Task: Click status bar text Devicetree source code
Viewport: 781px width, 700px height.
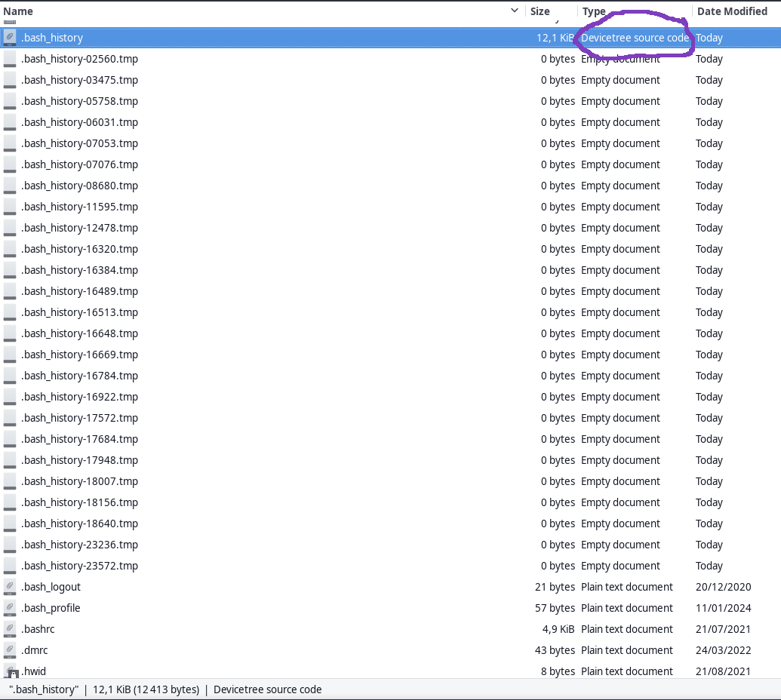Action: pyautogui.click(x=267, y=689)
